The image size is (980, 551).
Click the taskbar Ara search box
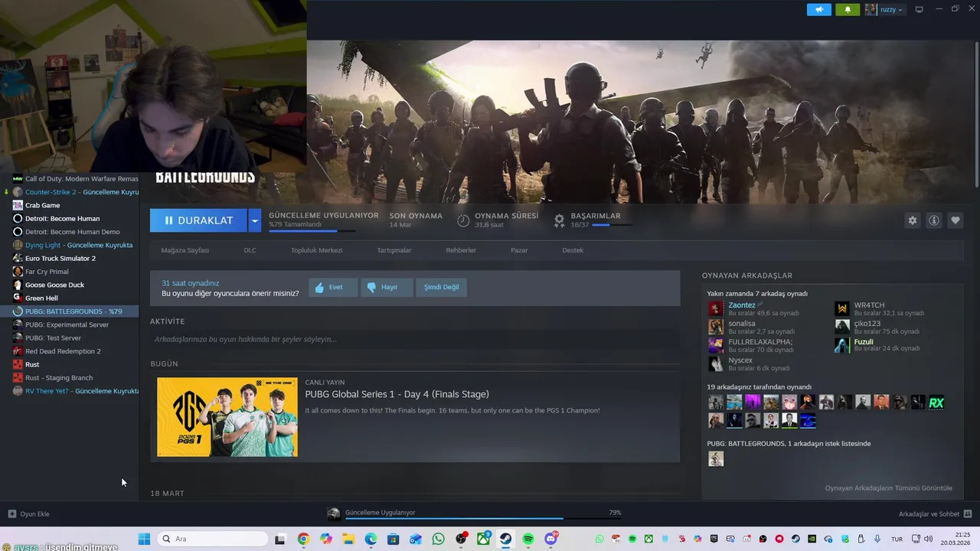(213, 539)
